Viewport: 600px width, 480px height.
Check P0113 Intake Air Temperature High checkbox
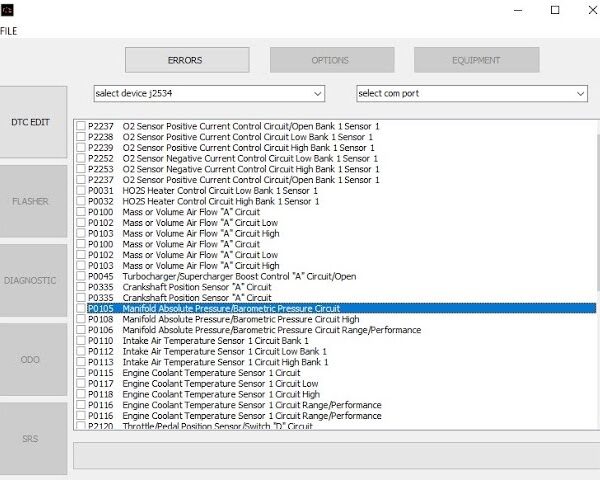pyautogui.click(x=81, y=362)
